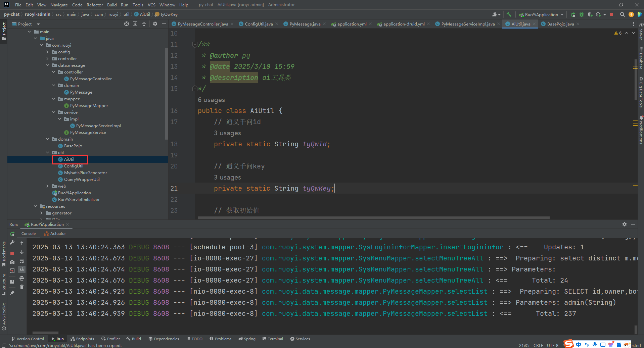Click the down arrow in console toolbar
The image size is (644, 348).
[x=22, y=252]
